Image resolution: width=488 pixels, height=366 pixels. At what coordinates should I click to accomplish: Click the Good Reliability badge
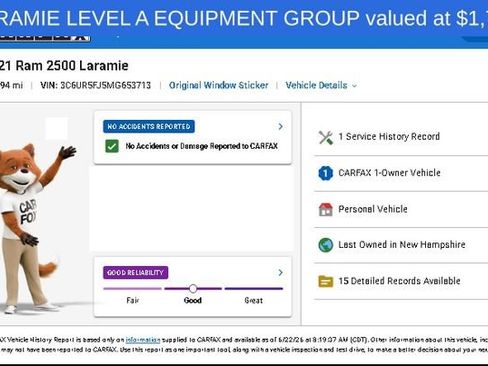pos(135,273)
